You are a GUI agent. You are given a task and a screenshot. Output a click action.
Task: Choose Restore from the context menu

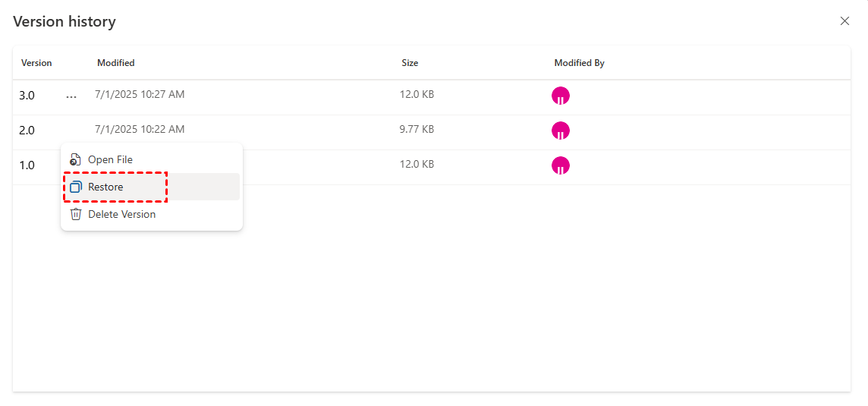coord(105,187)
